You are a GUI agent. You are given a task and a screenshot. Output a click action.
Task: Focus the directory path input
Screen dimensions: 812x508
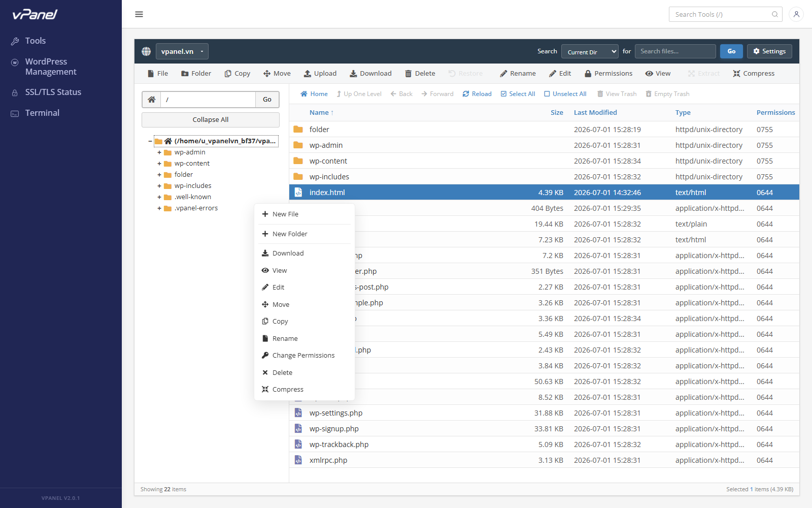coord(208,100)
